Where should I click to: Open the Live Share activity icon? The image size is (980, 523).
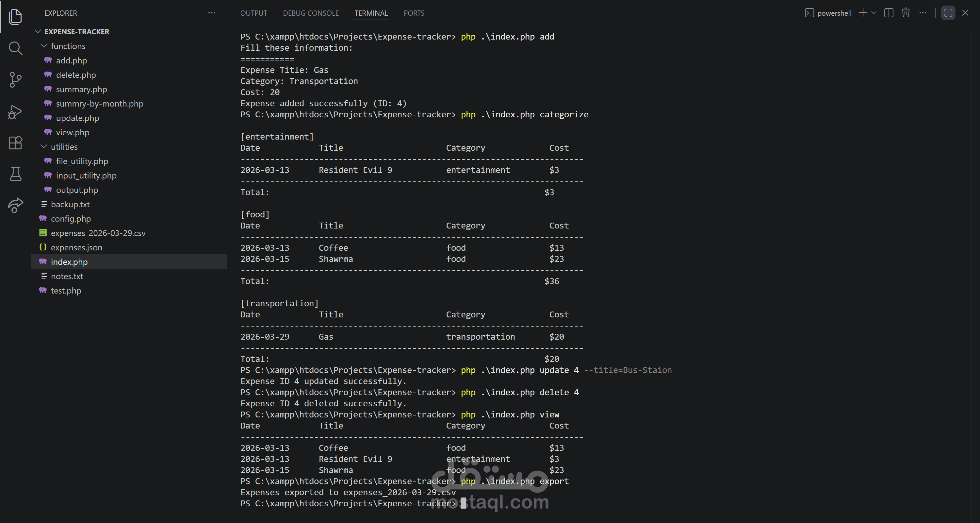15,205
